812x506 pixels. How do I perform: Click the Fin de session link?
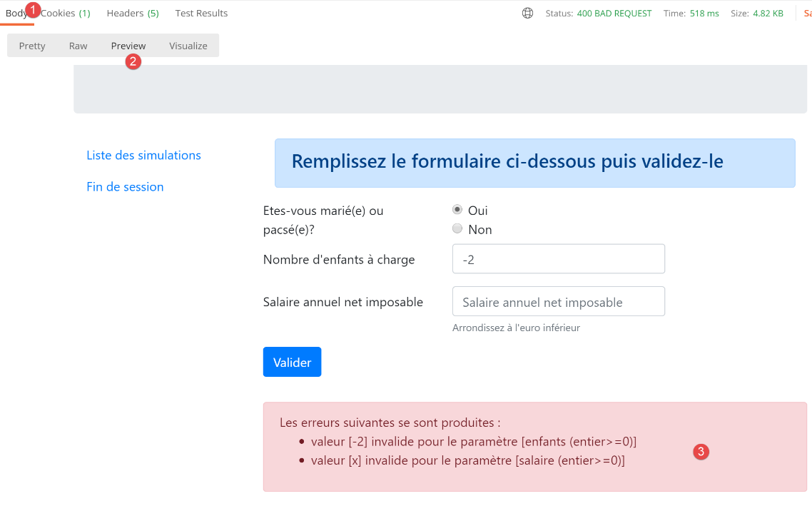[x=125, y=187]
